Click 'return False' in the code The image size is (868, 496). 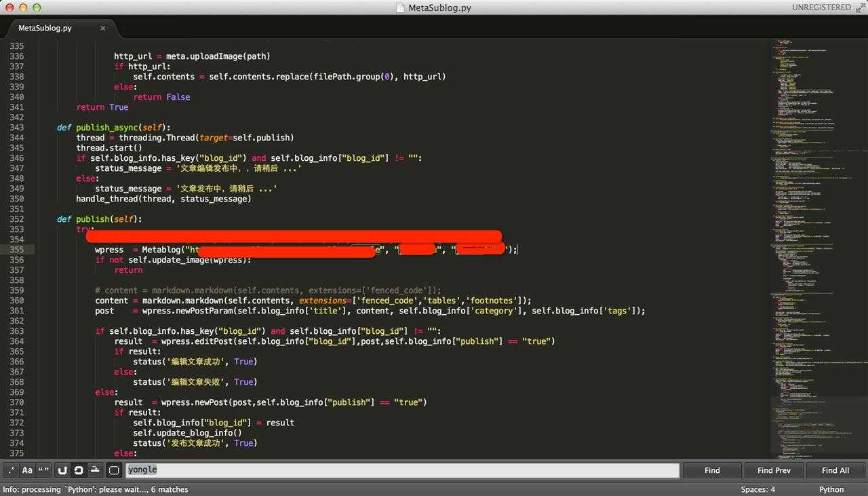pyautogui.click(x=161, y=97)
